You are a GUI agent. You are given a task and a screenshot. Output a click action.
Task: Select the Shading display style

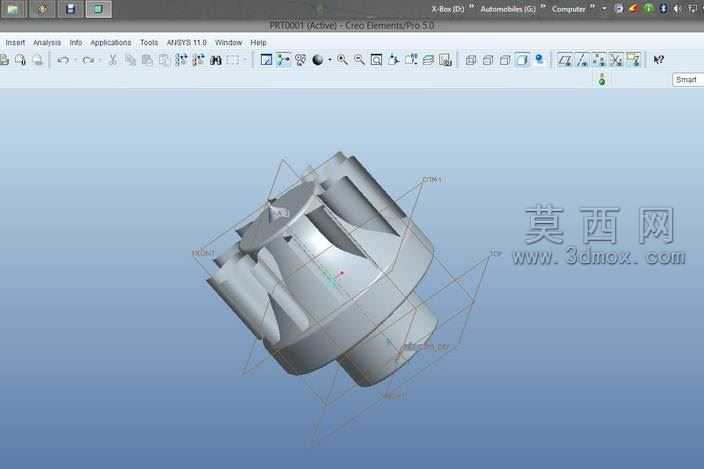coord(522,60)
